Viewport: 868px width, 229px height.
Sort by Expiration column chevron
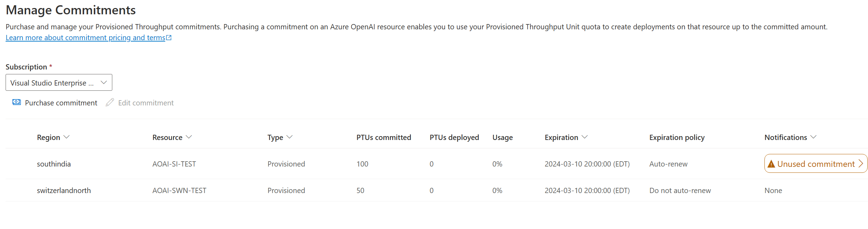(x=584, y=137)
